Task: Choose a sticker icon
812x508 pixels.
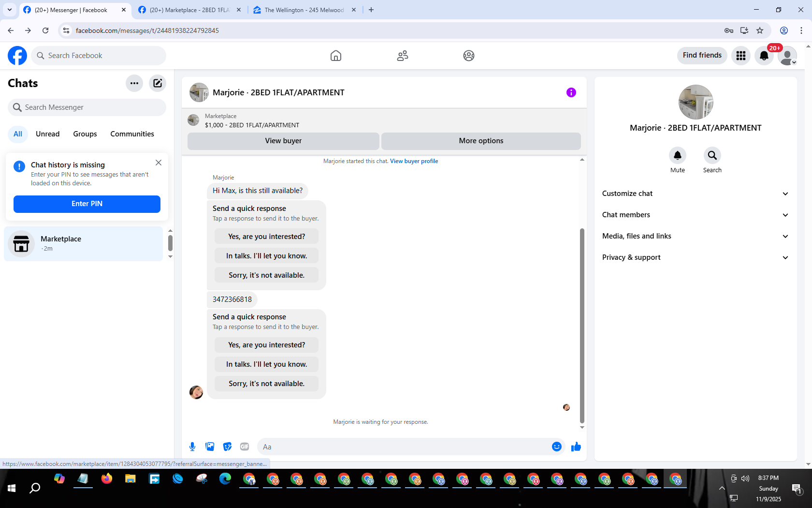Action: [x=227, y=447]
